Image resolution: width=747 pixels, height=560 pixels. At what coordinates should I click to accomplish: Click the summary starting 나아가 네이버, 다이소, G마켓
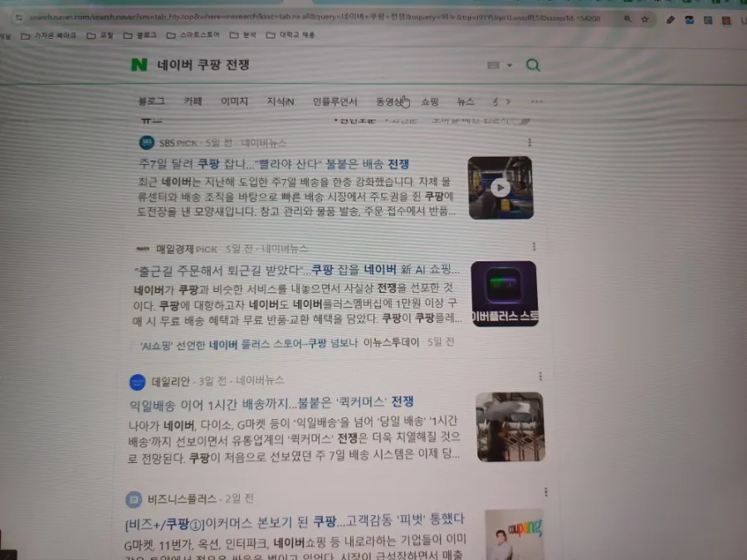pos(295,439)
